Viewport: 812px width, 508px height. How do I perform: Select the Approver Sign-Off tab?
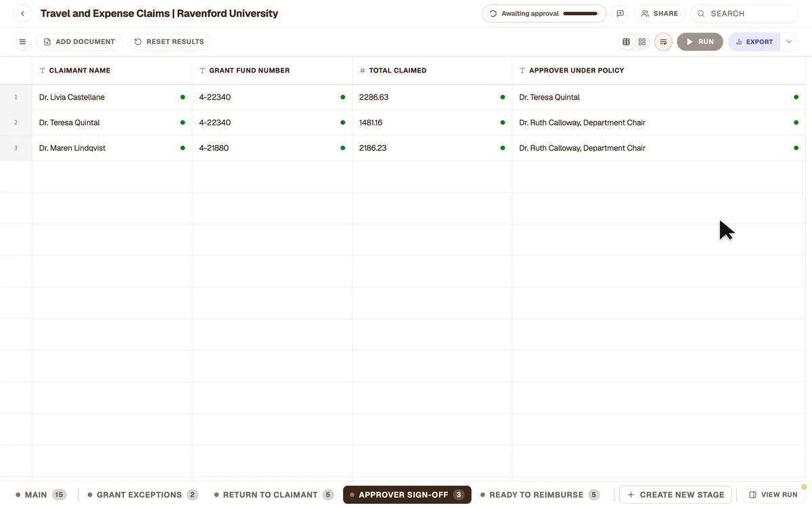(x=407, y=495)
